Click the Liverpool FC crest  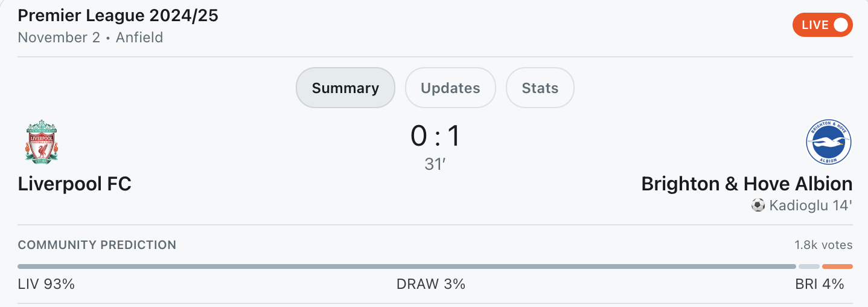(41, 142)
